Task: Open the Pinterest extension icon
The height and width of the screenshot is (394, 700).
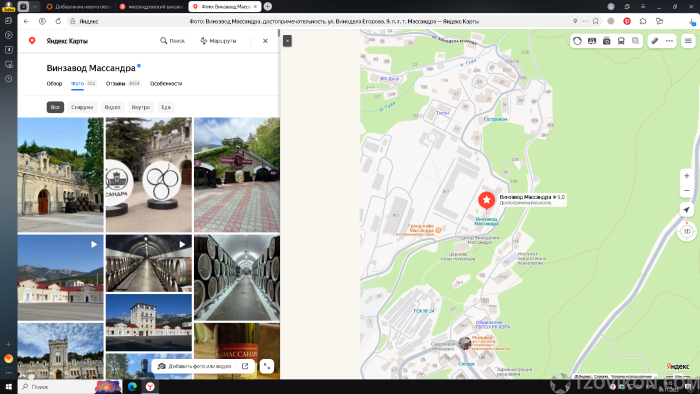Action: pos(627,21)
